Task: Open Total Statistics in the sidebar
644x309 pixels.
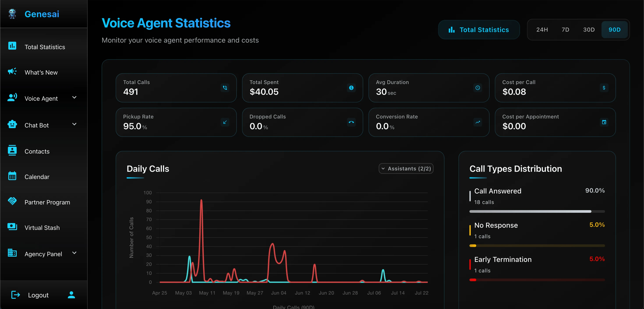Action: (45, 47)
